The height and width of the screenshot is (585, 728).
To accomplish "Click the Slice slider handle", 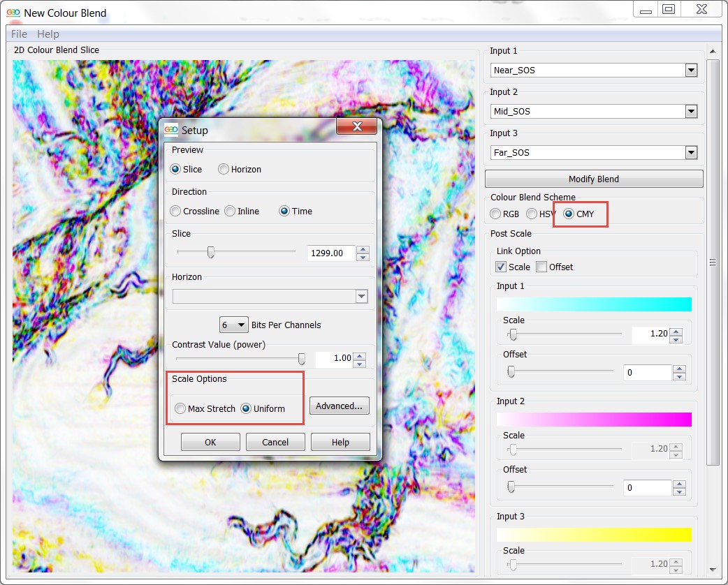I will (211, 252).
